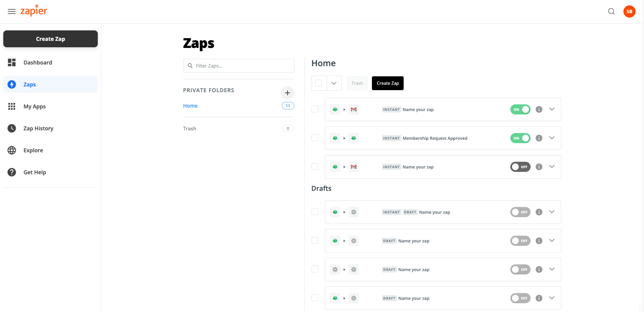Open the My Apps panel
The width and height of the screenshot is (644, 312).
tap(34, 106)
